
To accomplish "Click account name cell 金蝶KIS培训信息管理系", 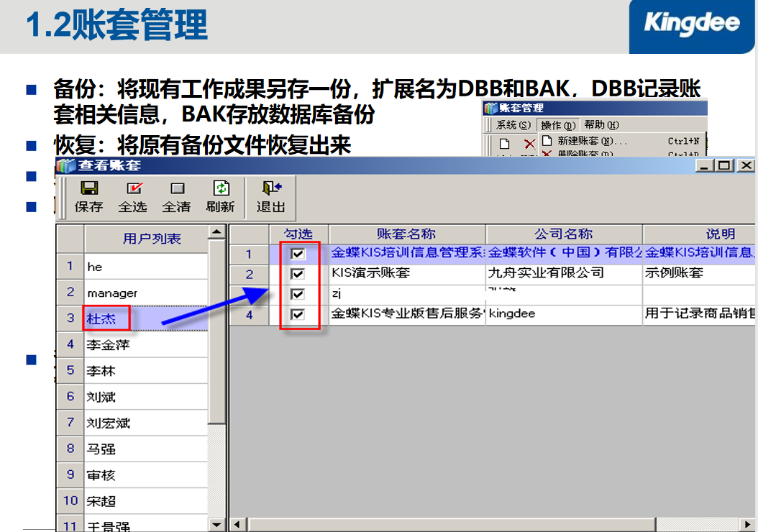I will (x=407, y=253).
